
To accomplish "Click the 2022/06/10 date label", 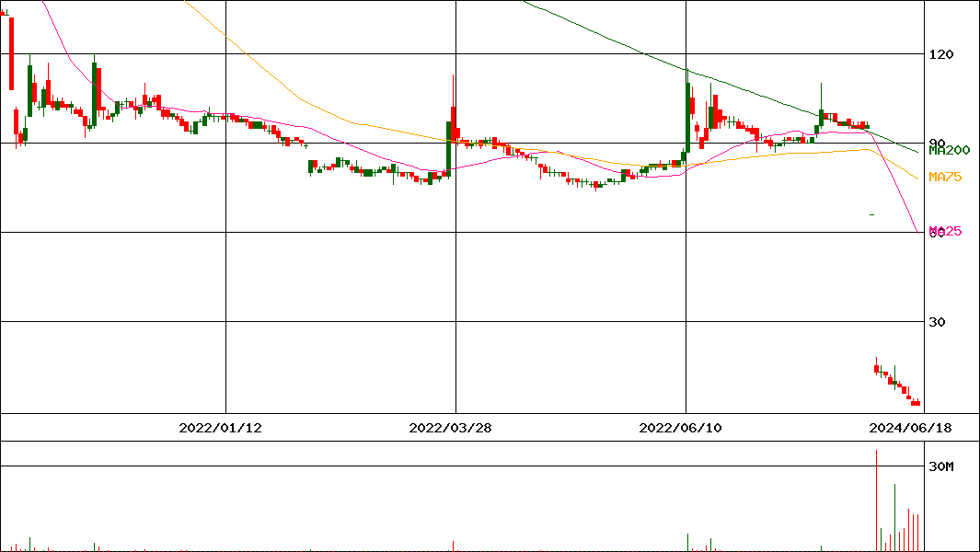I will tap(681, 428).
